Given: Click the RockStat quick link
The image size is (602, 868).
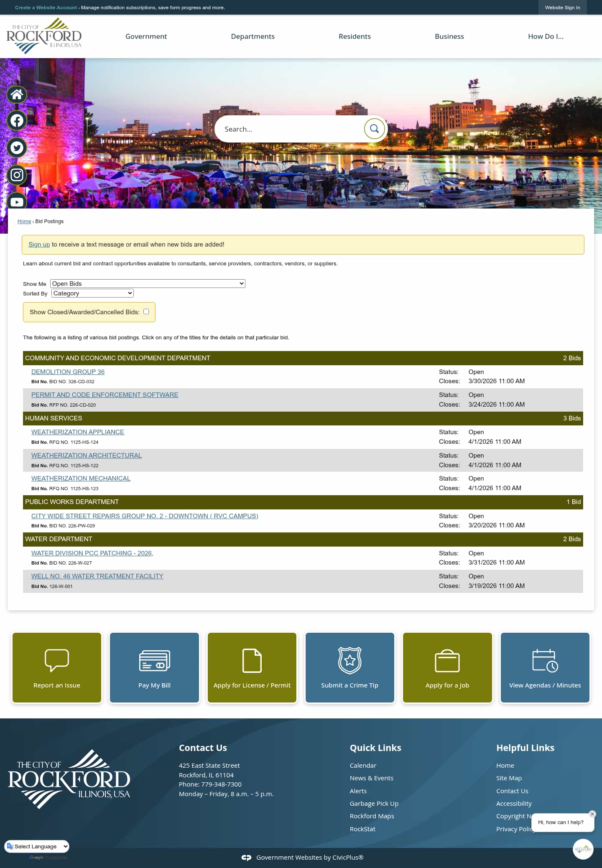Looking at the screenshot, I should tap(362, 829).
